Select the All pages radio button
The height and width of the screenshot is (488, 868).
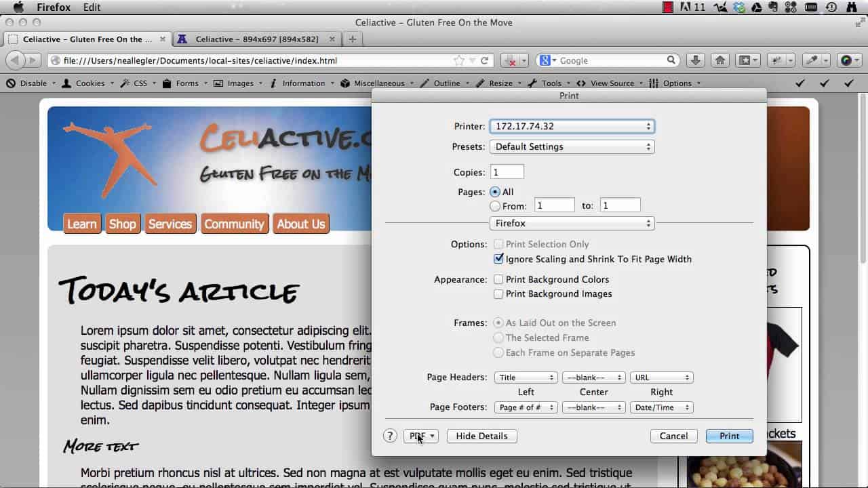pos(495,192)
